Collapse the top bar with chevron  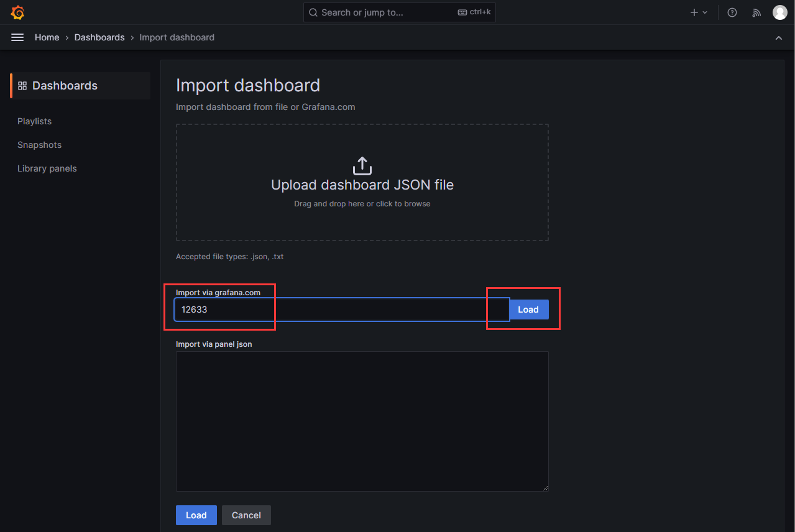[x=778, y=38]
